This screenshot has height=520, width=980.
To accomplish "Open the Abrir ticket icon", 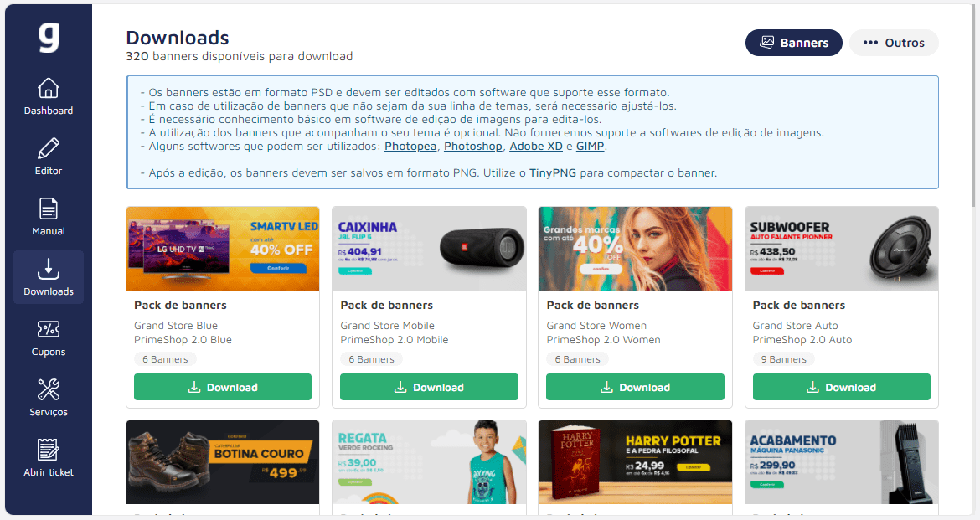I will [x=48, y=450].
